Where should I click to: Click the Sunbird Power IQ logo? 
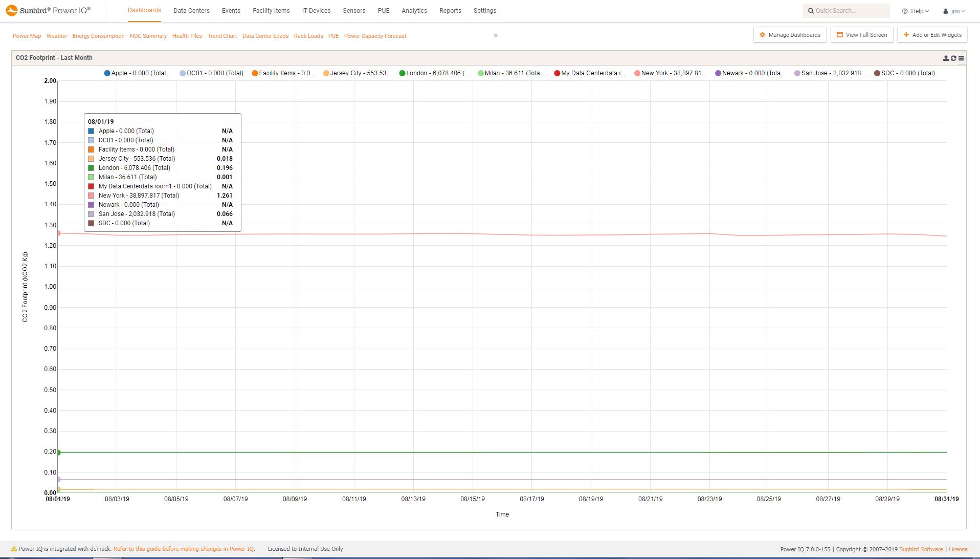tap(49, 10)
